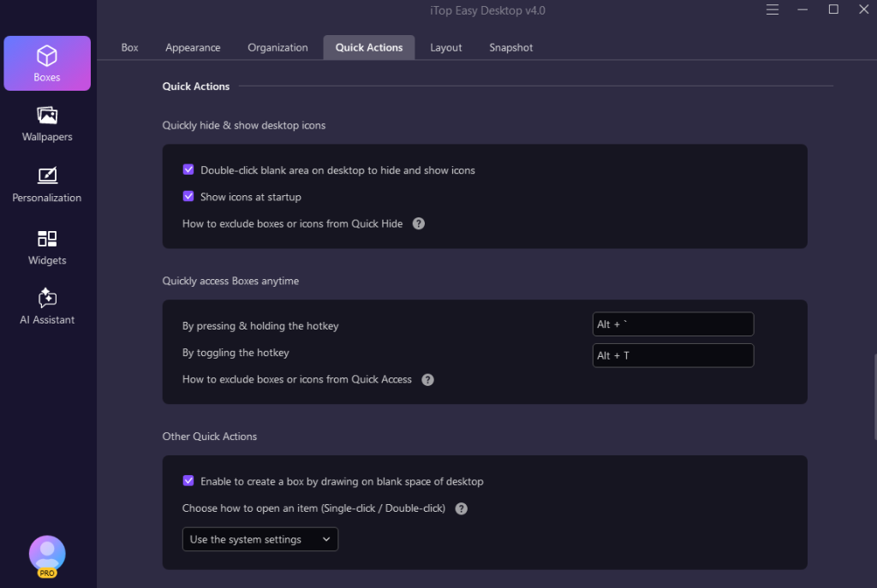Launch the AI Assistant
877x588 pixels.
pyautogui.click(x=47, y=306)
